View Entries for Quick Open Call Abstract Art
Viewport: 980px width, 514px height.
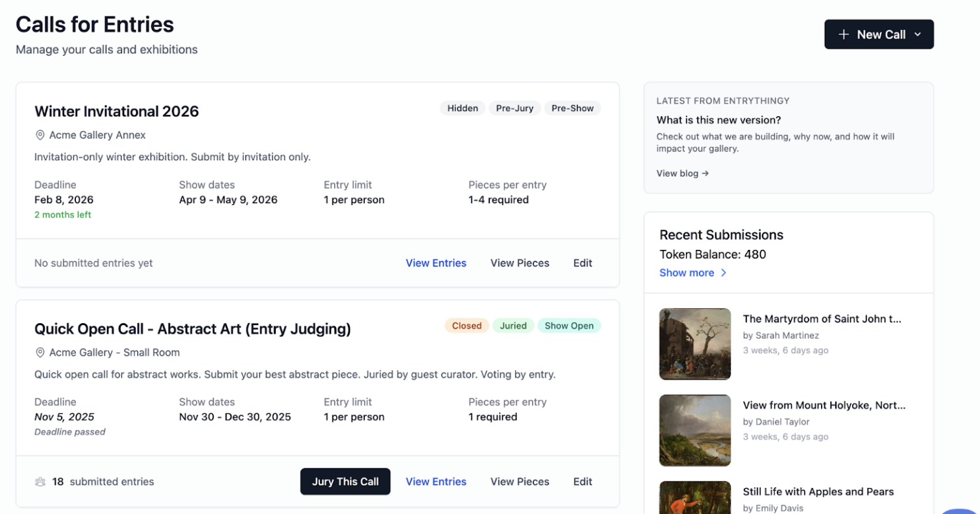click(435, 482)
